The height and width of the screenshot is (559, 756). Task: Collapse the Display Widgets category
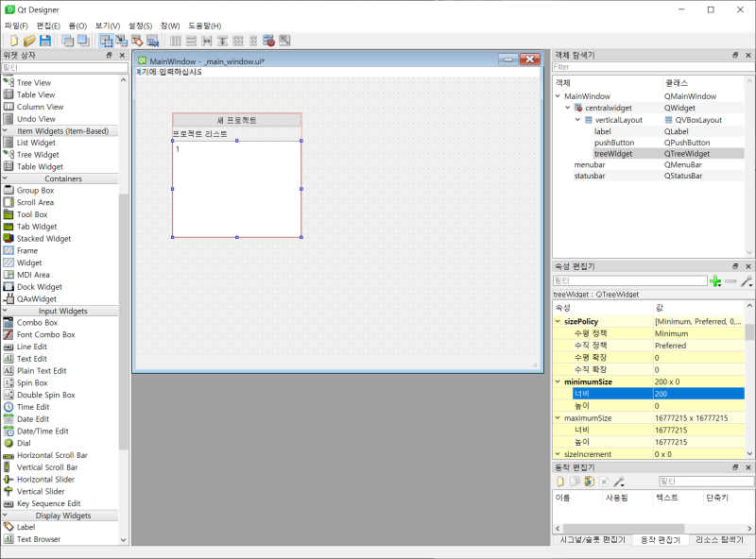(6, 516)
